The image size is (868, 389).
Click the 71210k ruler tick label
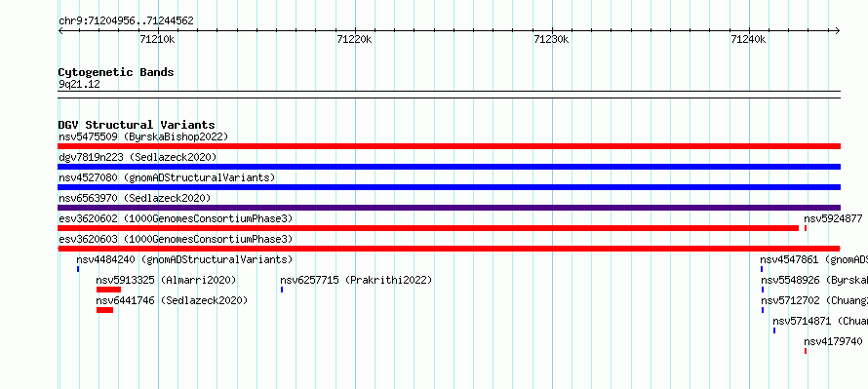click(x=158, y=39)
